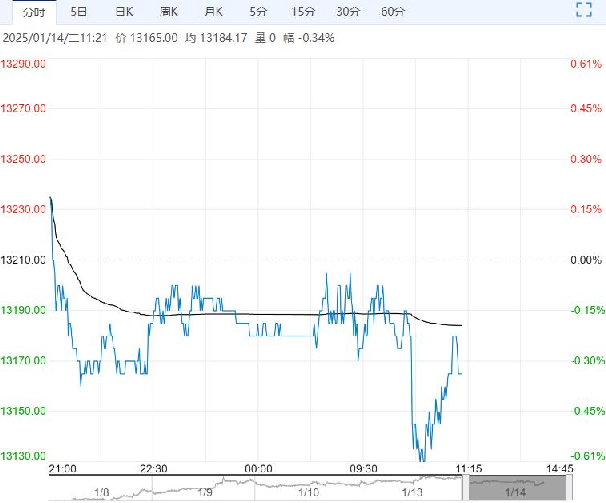Switch to the 分时 tab
The width and height of the screenshot is (606, 503).
(x=34, y=12)
